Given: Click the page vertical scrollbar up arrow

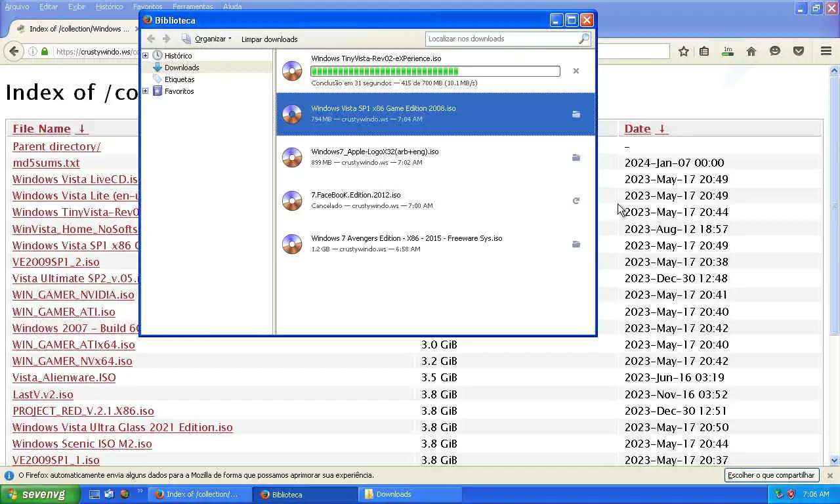Looking at the screenshot, I should [x=835, y=70].
